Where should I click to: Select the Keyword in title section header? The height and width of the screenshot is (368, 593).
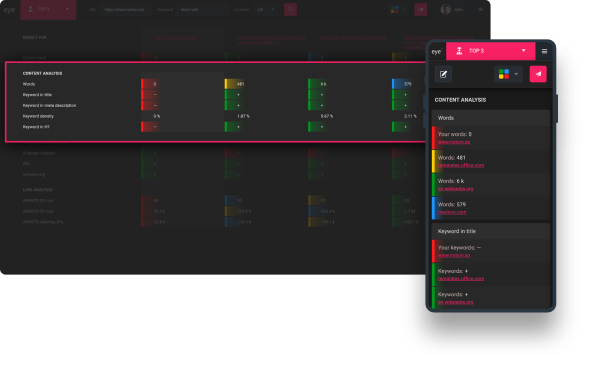[491, 231]
